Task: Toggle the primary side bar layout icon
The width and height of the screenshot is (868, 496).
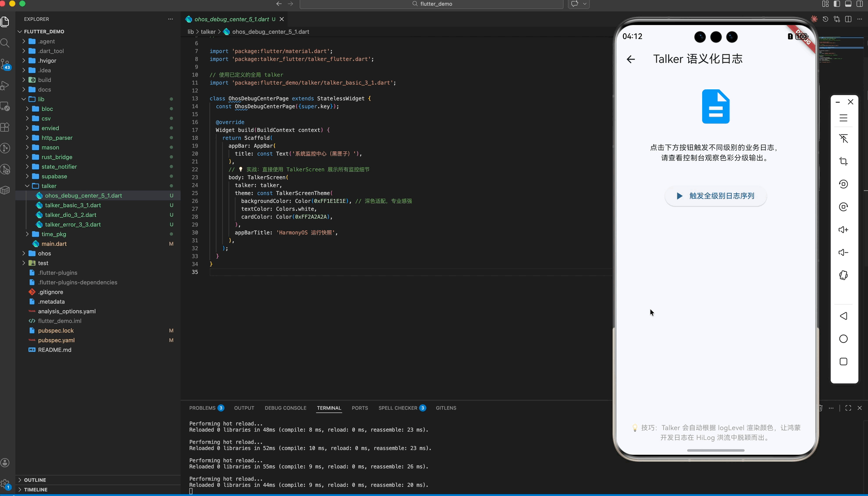Action: pyautogui.click(x=836, y=4)
